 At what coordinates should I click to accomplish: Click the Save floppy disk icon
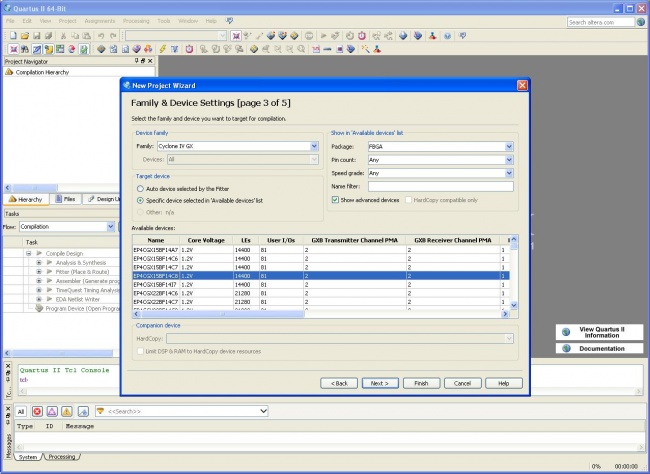click(36, 36)
